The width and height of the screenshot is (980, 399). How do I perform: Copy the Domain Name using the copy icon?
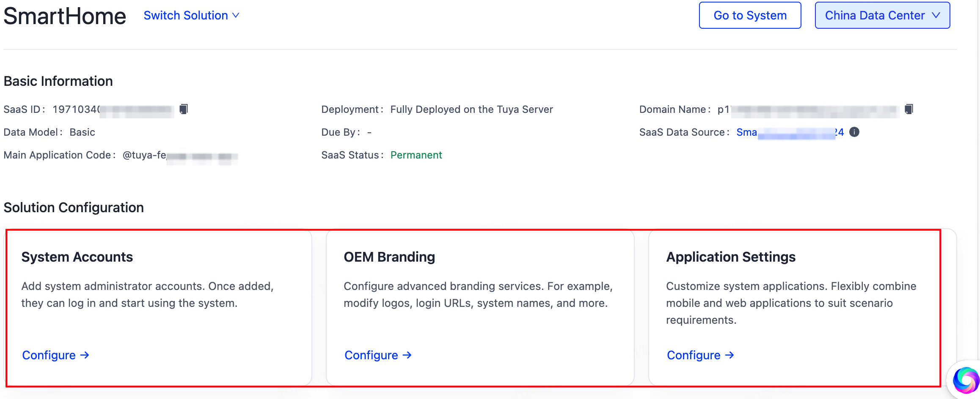click(908, 109)
